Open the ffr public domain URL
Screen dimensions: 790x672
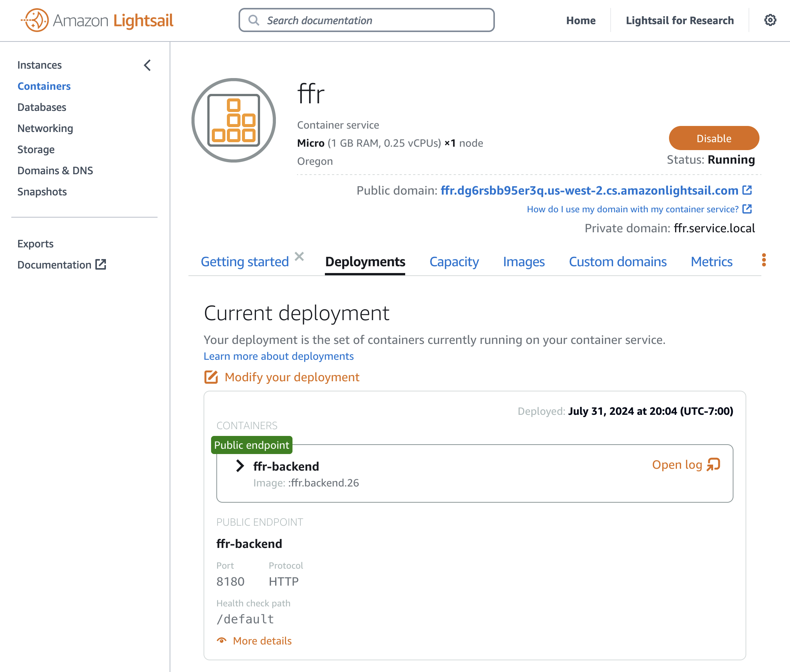click(x=589, y=190)
